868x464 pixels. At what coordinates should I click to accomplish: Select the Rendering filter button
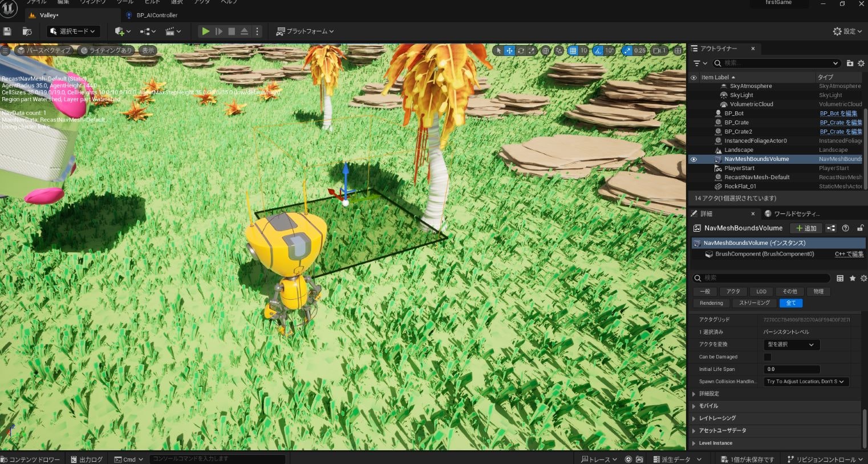pyautogui.click(x=711, y=303)
